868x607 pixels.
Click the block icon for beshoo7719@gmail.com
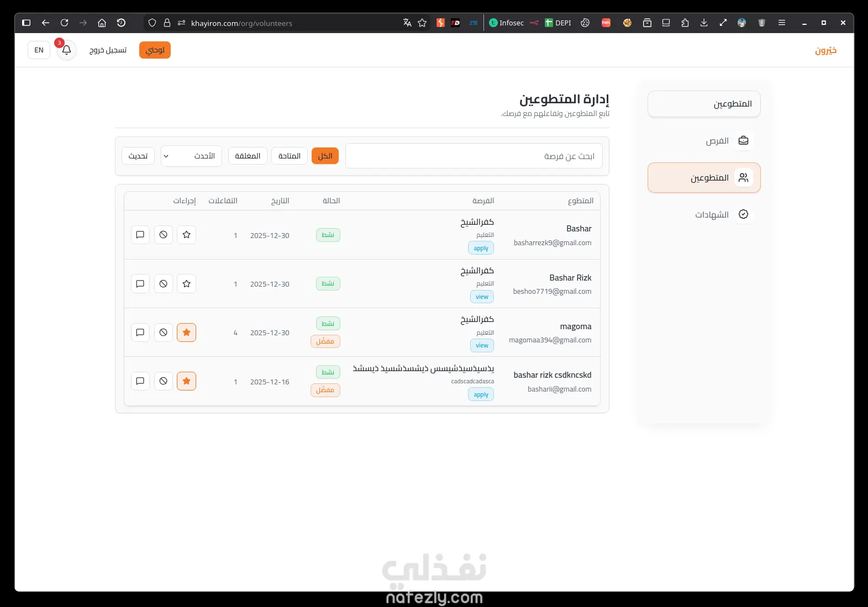point(164,283)
